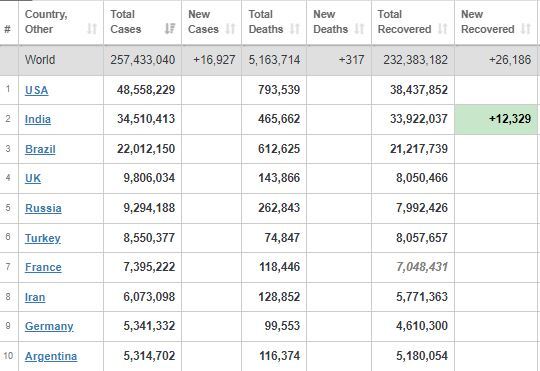Select France total deaths 118,446
This screenshot has height=371, width=540.
pos(279,267)
